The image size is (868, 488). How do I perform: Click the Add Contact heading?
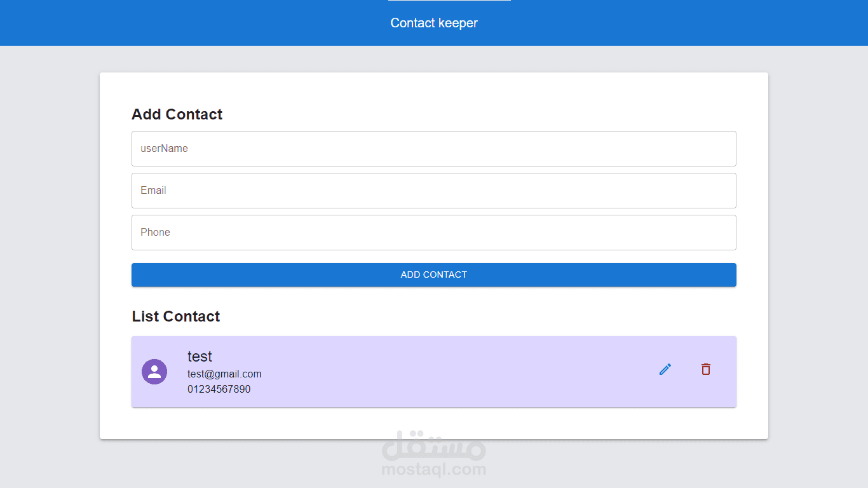tap(177, 114)
